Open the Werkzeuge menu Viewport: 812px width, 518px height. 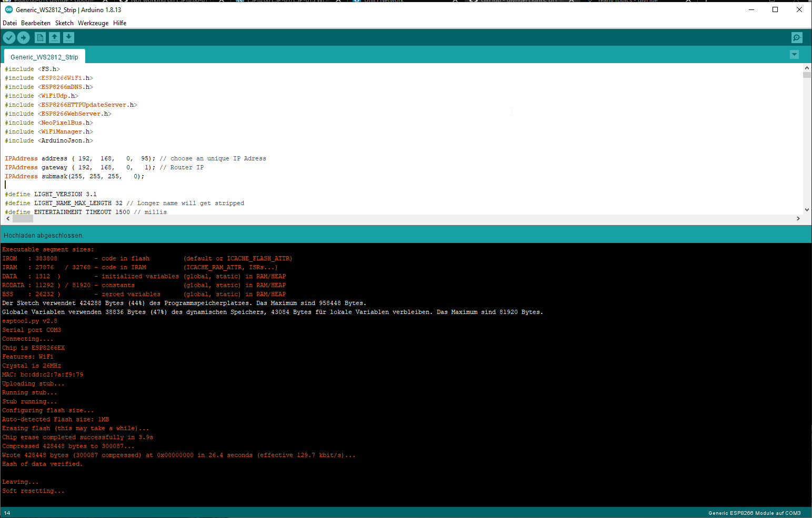click(x=93, y=23)
